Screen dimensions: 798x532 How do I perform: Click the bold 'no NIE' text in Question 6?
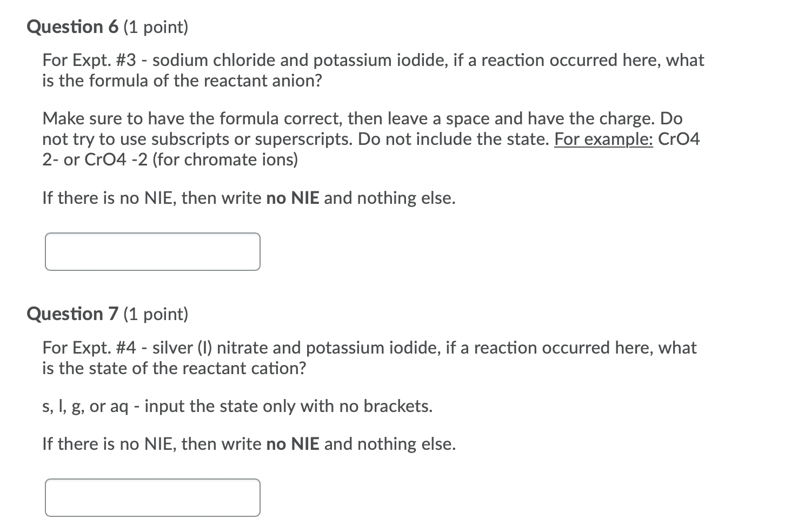coord(292,198)
